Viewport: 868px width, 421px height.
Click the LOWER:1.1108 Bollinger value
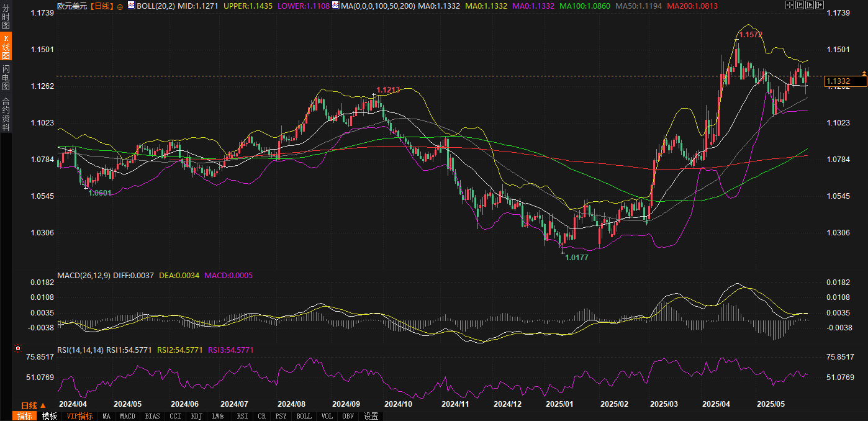point(303,6)
